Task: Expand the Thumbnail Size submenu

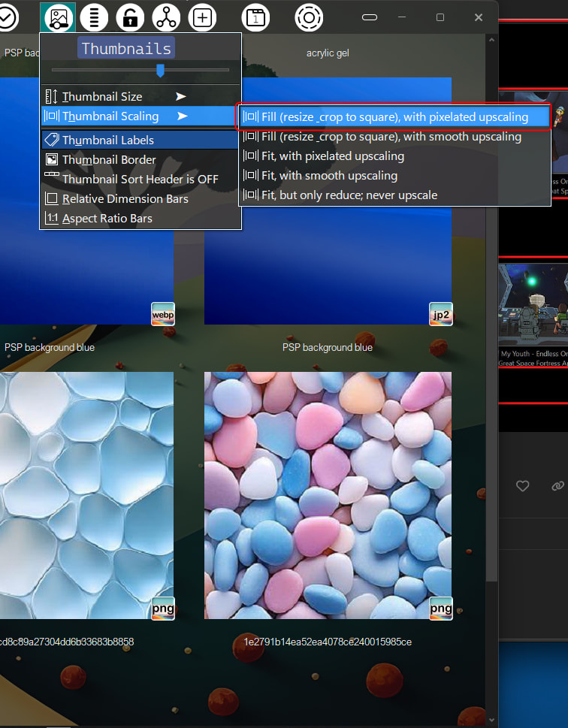Action: click(102, 97)
